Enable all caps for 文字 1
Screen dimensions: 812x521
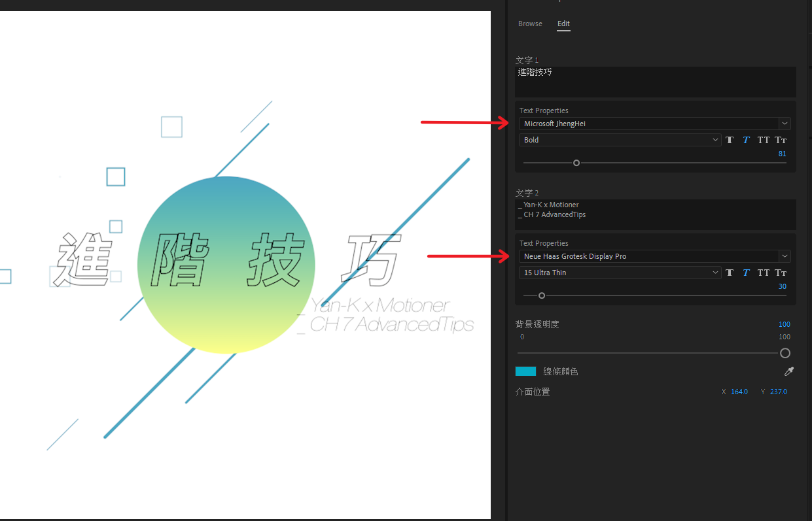coord(764,140)
